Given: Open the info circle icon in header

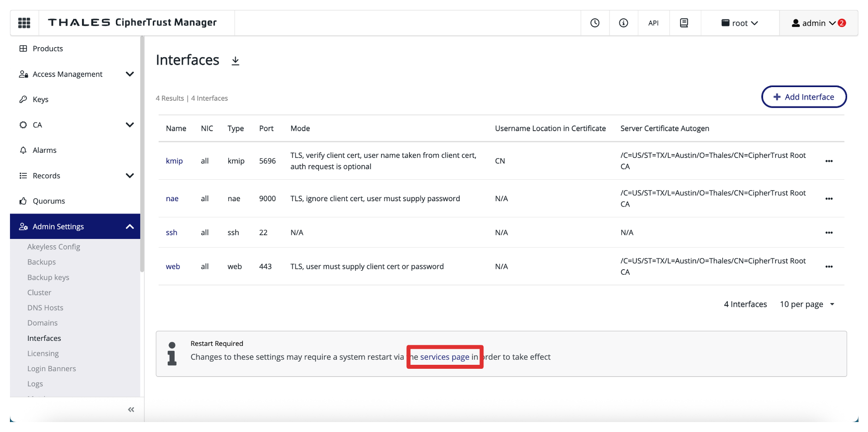Looking at the screenshot, I should (623, 23).
